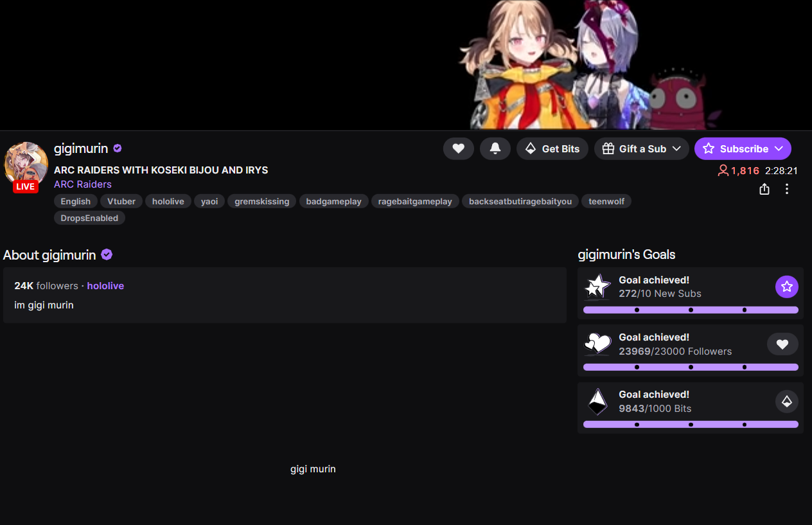Click the 9843/1000 Bits text

655,409
